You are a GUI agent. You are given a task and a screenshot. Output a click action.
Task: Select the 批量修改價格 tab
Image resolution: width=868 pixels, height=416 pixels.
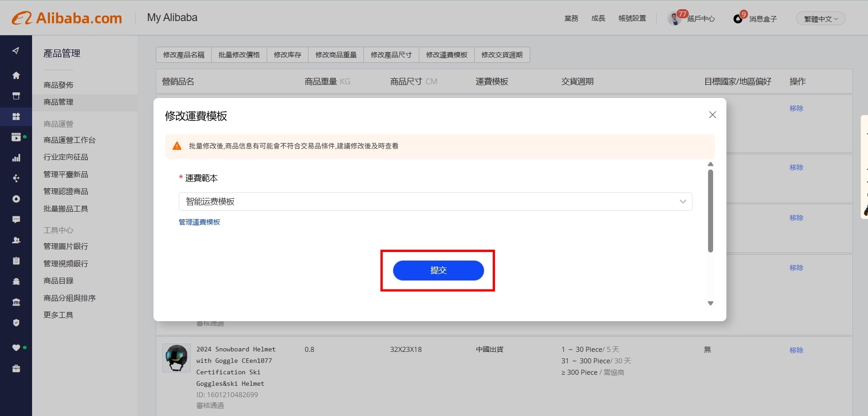click(239, 55)
